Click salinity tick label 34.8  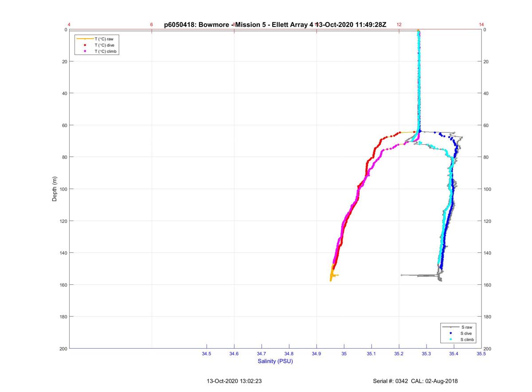coord(289,353)
